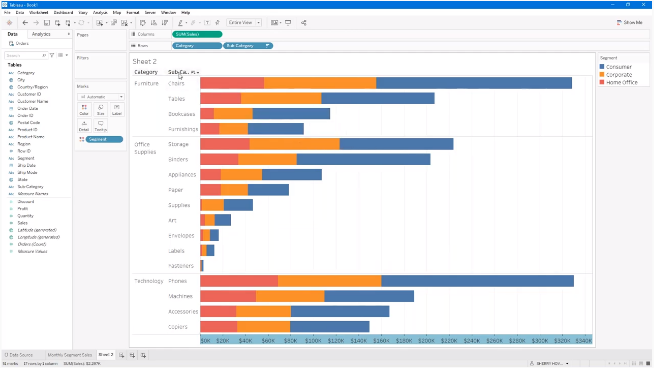Click the Segment pill on Marks card
The width and height of the screenshot is (654, 368).
(104, 139)
